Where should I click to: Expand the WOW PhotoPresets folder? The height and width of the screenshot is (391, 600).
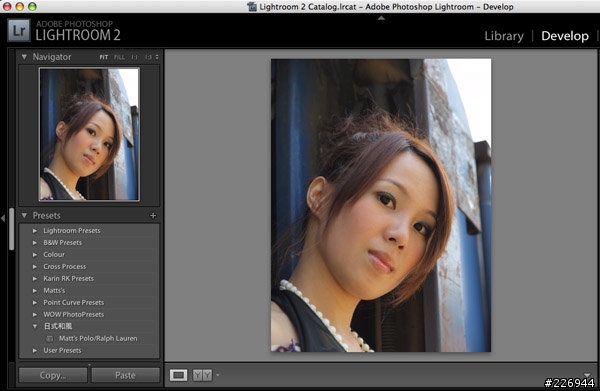(x=35, y=314)
